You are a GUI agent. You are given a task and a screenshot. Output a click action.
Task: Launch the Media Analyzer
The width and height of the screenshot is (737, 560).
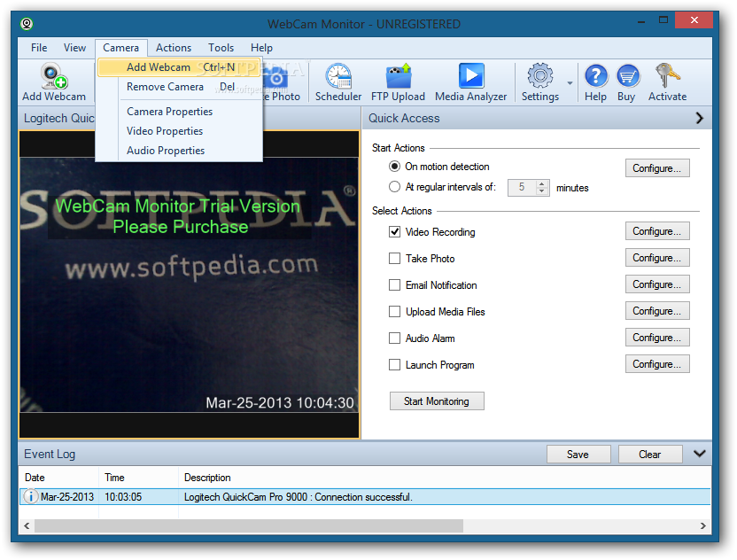[471, 82]
